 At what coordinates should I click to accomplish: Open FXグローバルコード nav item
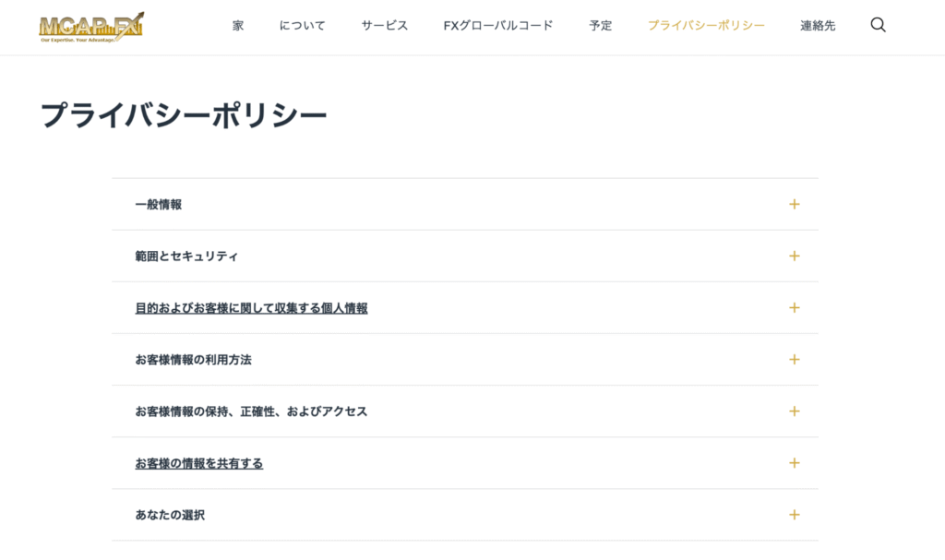[497, 25]
